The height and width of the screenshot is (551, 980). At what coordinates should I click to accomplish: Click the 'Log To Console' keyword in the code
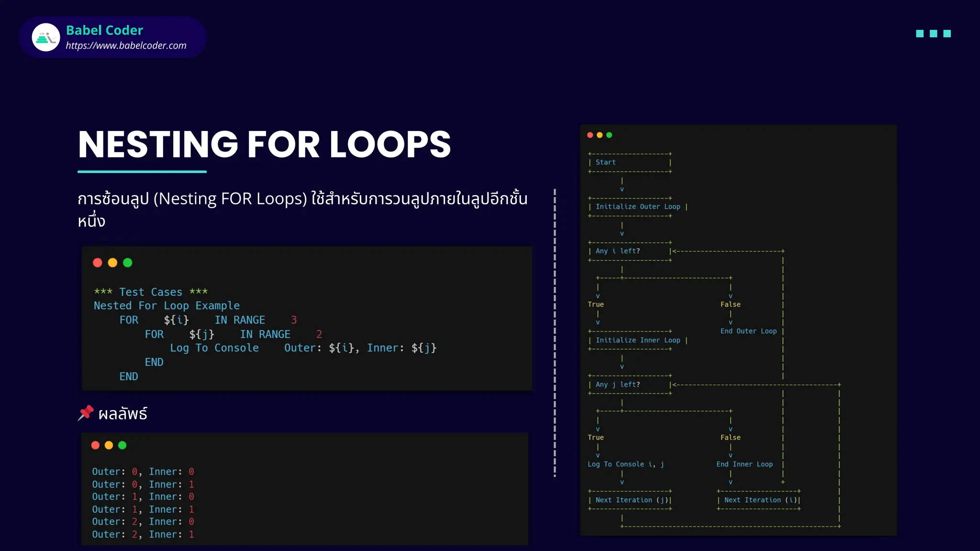coord(214,348)
